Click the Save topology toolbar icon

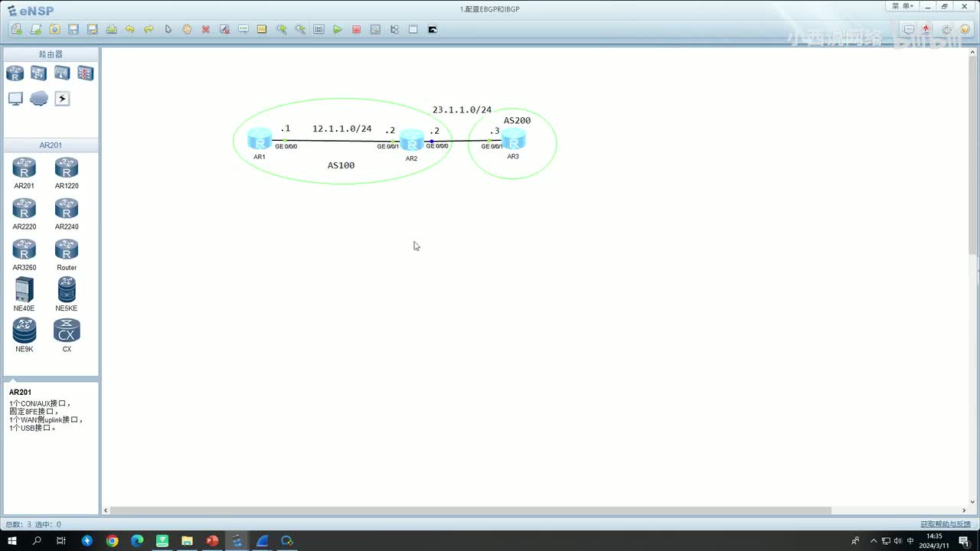click(73, 29)
